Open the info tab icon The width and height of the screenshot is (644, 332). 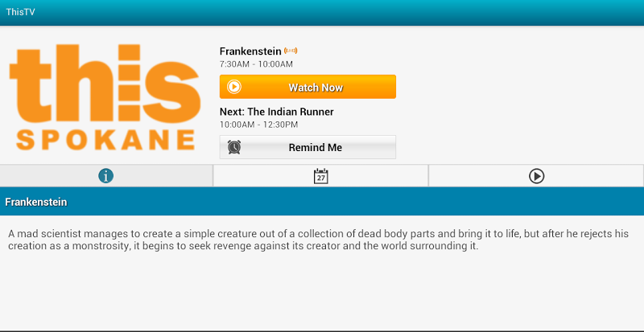[106, 176]
